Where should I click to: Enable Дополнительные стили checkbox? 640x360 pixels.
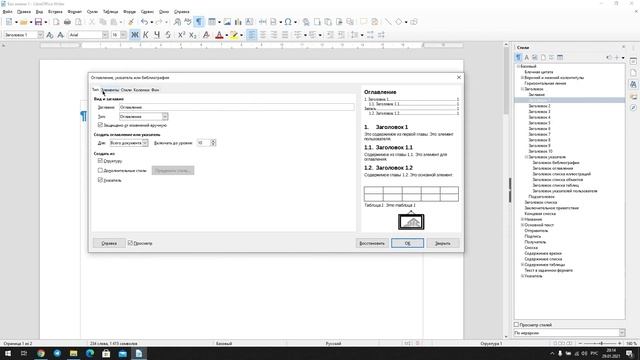[x=100, y=170]
